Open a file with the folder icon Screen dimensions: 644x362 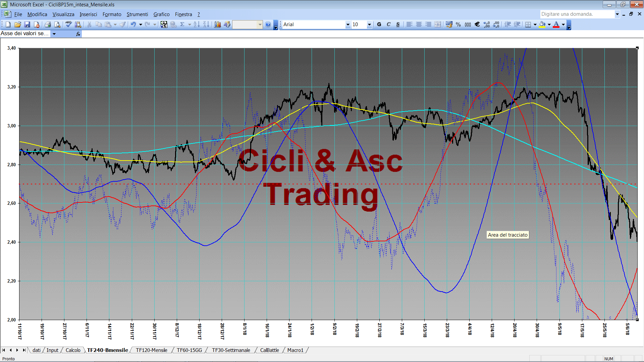pyautogui.click(x=18, y=24)
